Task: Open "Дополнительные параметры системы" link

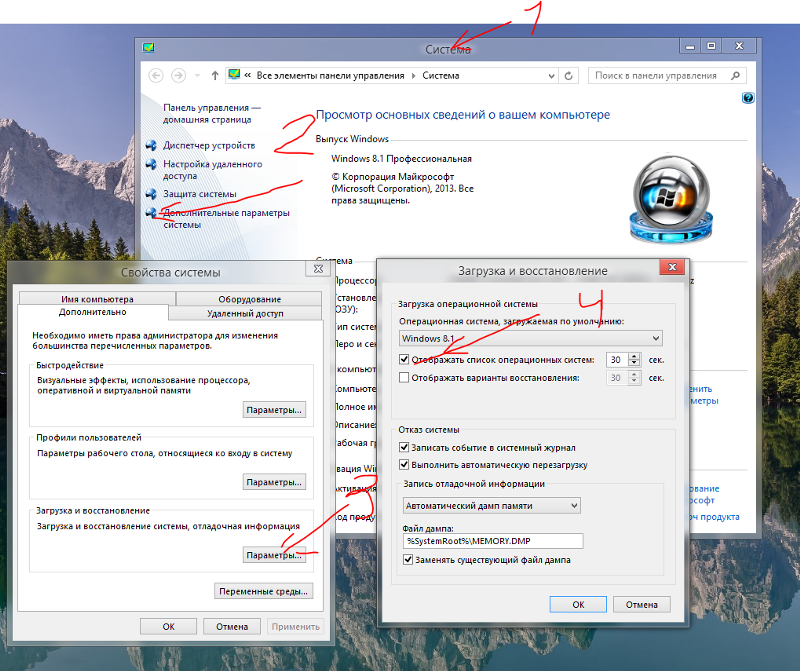Action: [x=226, y=218]
